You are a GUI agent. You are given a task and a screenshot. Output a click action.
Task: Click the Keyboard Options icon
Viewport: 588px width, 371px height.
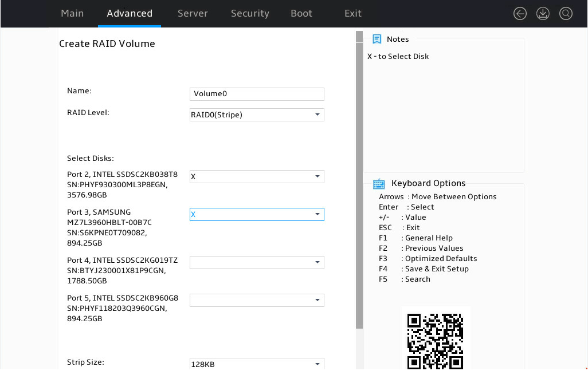click(379, 184)
